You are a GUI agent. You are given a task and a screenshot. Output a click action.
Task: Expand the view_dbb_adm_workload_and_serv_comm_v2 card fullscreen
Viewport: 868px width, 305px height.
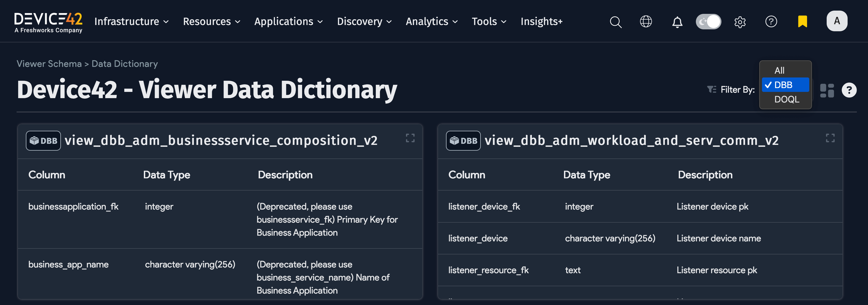point(830,138)
